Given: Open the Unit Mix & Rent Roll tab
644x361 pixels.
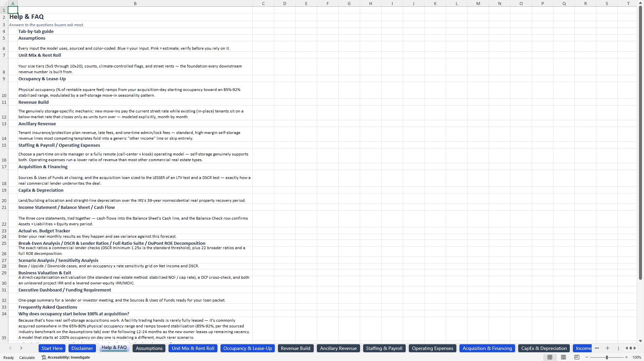Looking at the screenshot, I should tap(193, 348).
